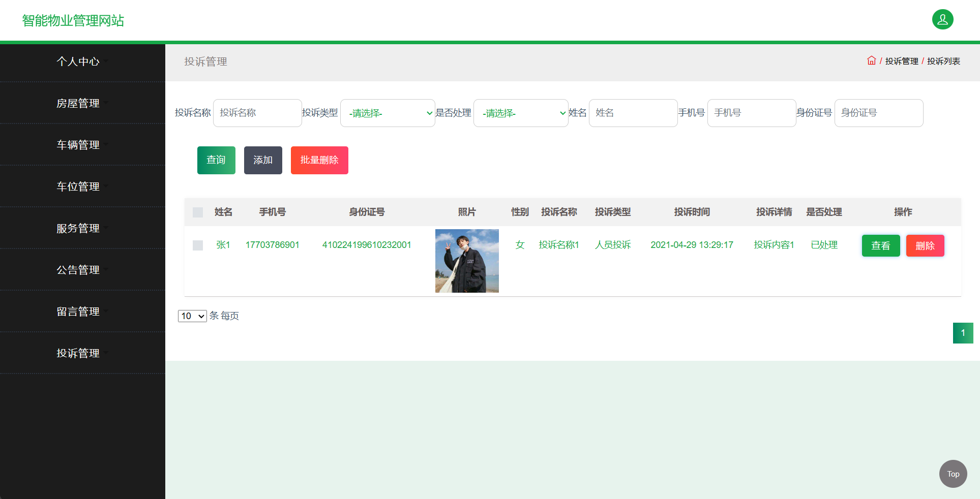The height and width of the screenshot is (499, 980).
Task: Click inside the 姓名 name input field
Action: (633, 113)
